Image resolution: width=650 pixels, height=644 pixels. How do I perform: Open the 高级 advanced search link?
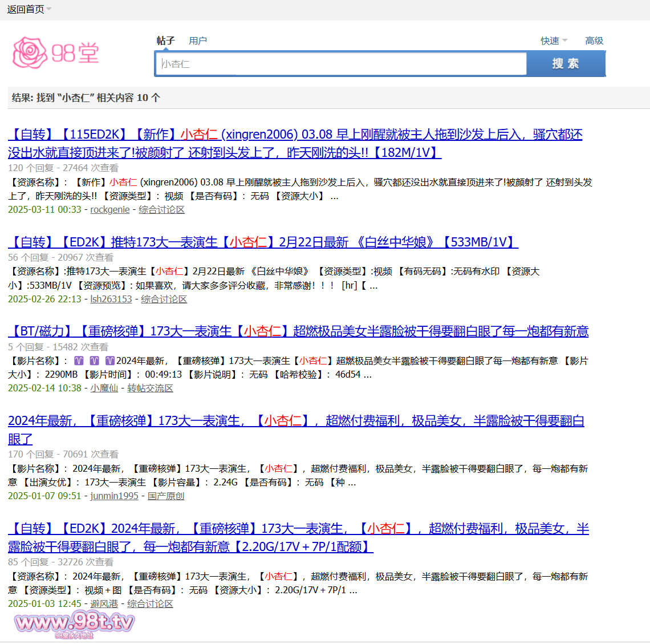pos(594,40)
